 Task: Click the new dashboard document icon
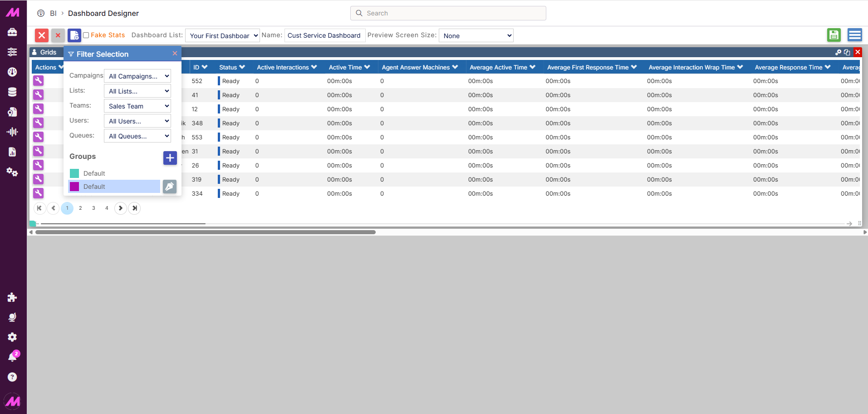coord(74,35)
